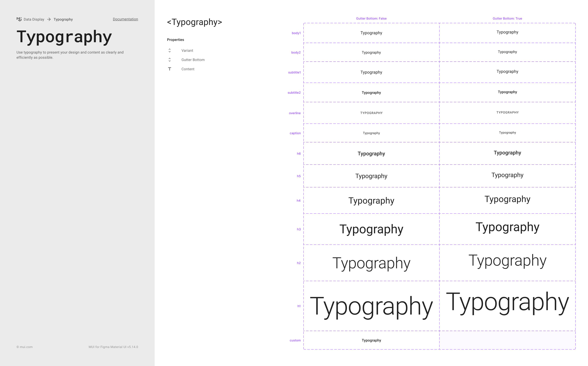Select body2 variant with gutter false
The image size is (588, 366).
coord(371,52)
